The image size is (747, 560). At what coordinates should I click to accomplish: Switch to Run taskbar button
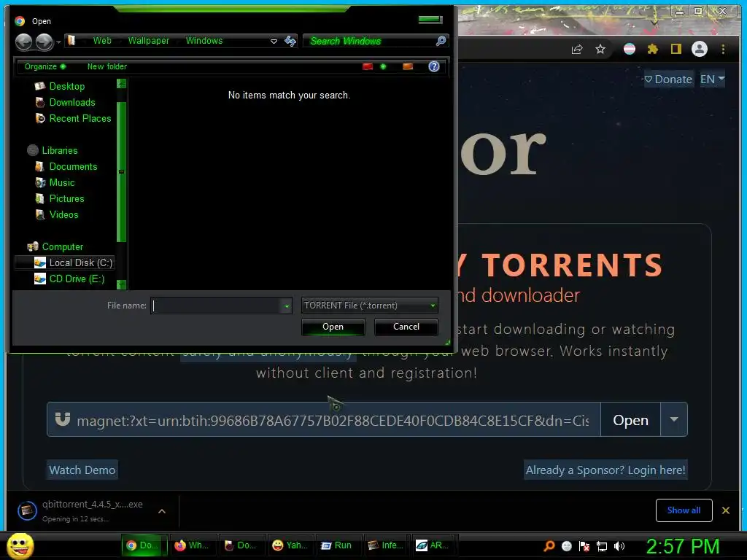click(337, 545)
